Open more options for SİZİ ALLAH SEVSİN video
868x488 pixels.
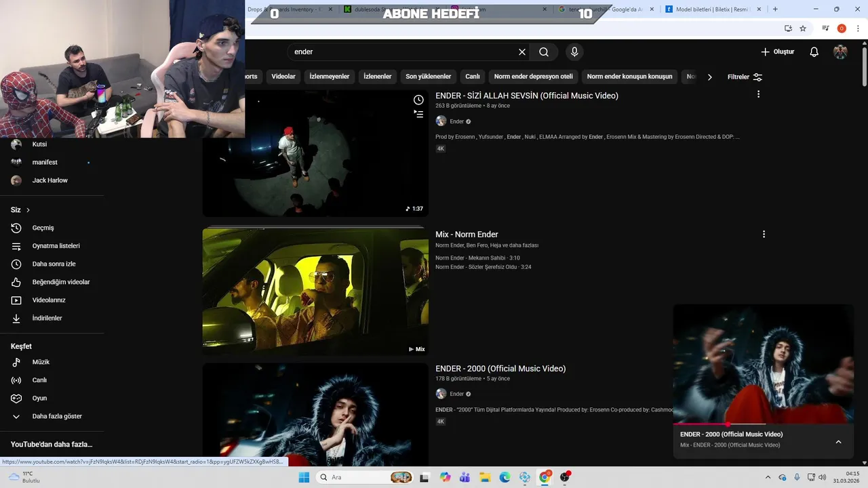coord(758,94)
